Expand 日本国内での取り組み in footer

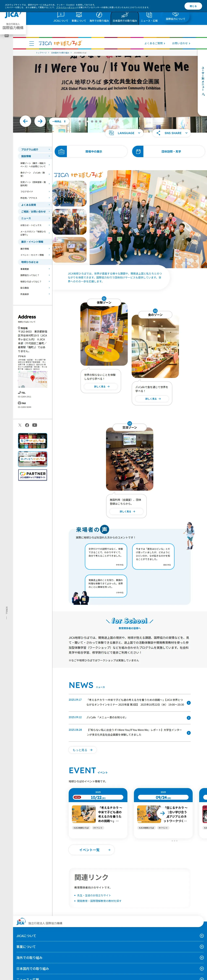110,969
